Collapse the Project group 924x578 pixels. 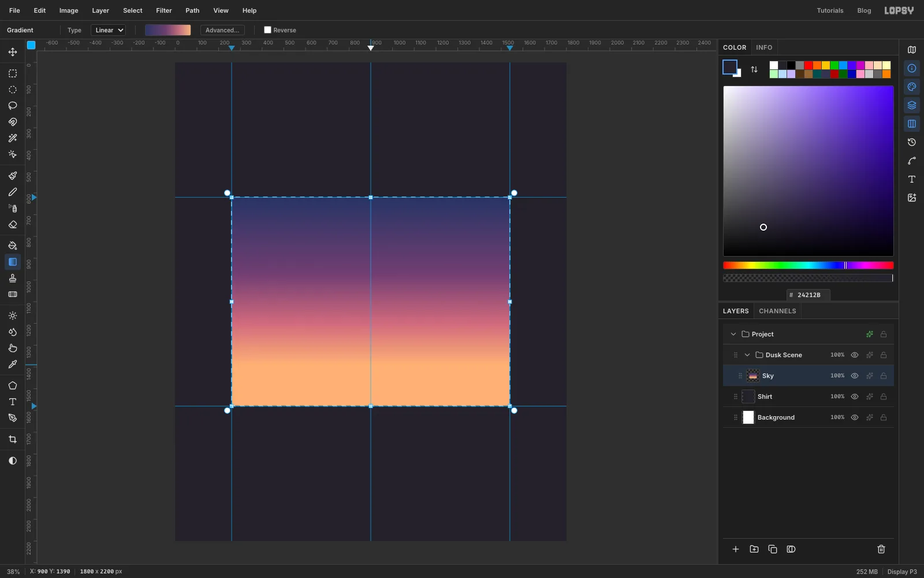pyautogui.click(x=733, y=334)
